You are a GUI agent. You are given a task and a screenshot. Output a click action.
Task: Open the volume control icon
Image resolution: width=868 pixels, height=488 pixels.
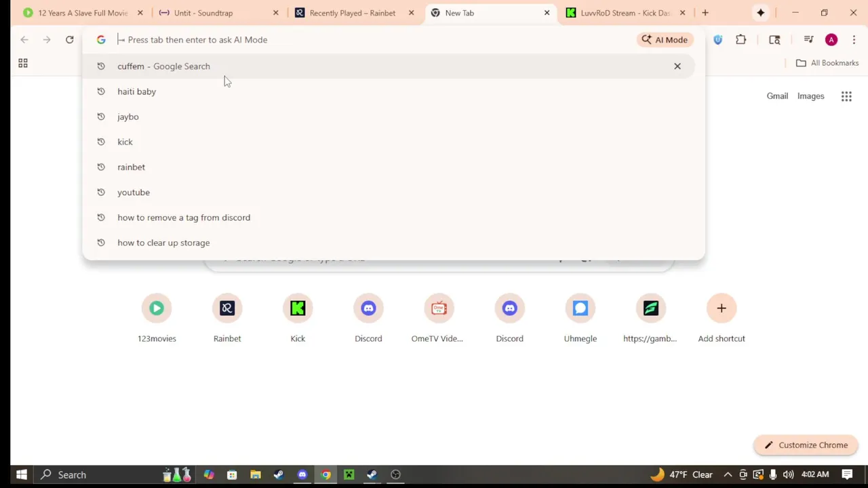coord(788,474)
